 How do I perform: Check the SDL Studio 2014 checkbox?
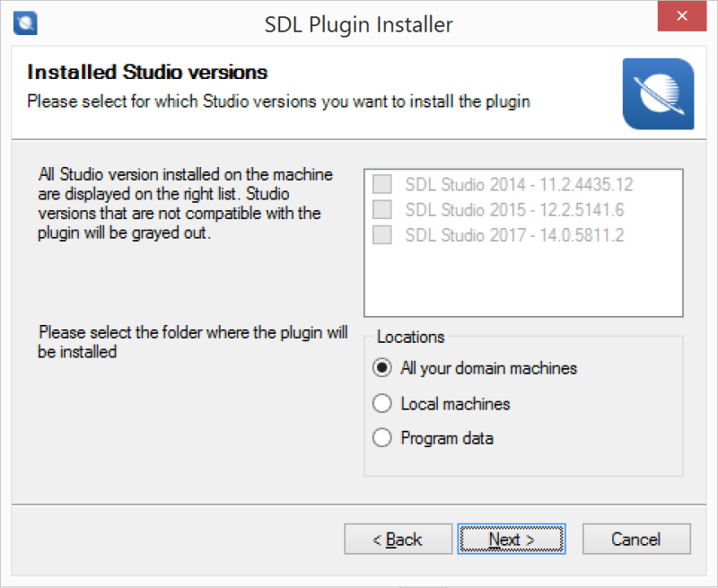[x=382, y=184]
